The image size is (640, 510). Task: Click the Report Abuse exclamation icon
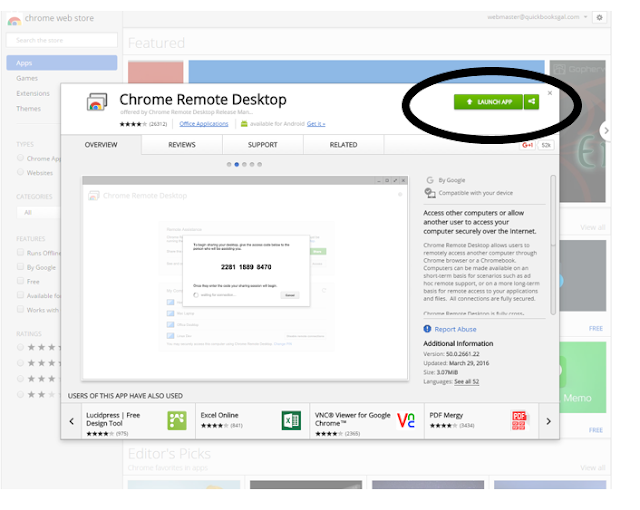[427, 329]
